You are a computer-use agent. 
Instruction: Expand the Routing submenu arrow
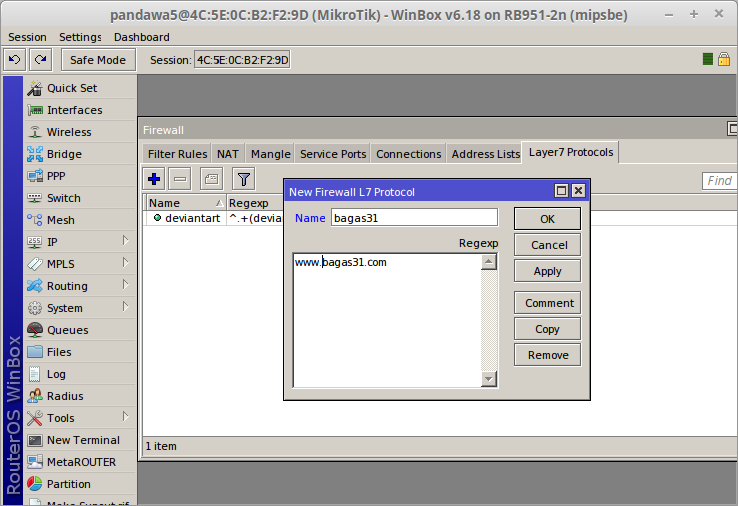click(x=125, y=285)
